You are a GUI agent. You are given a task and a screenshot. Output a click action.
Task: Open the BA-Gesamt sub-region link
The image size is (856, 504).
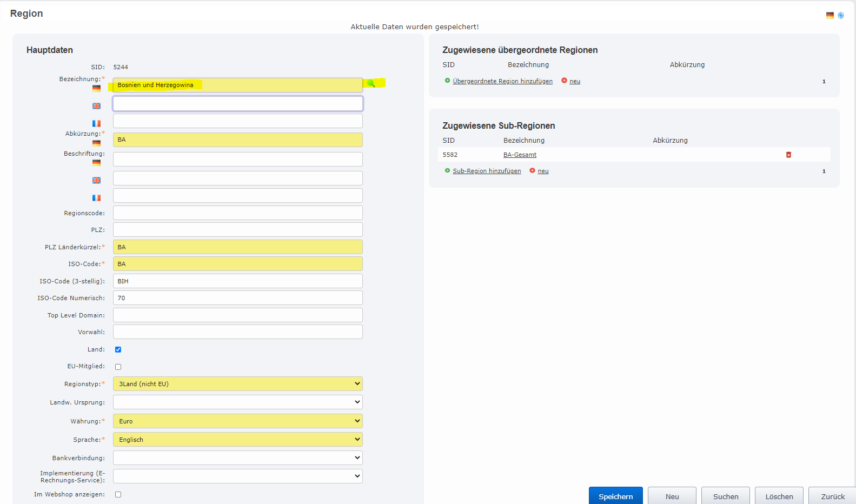tap(520, 155)
